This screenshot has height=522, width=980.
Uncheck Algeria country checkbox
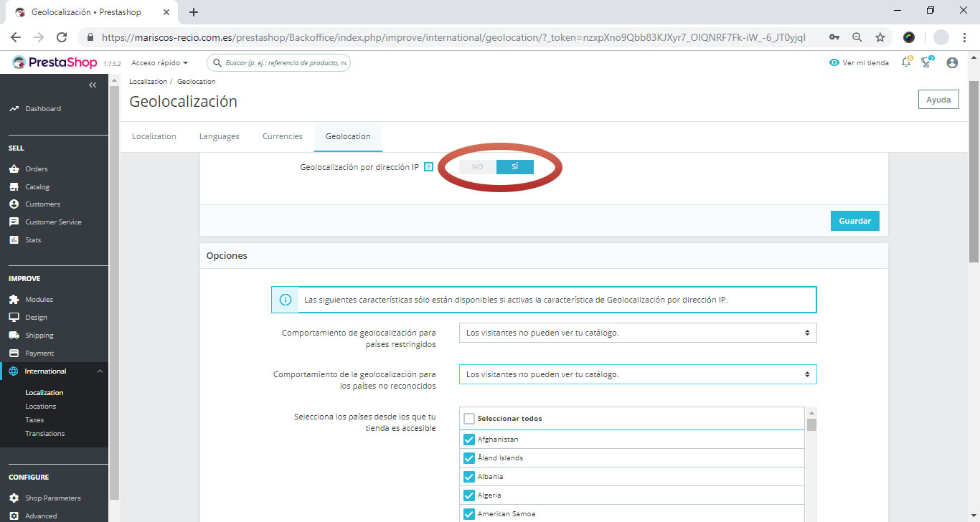(469, 495)
